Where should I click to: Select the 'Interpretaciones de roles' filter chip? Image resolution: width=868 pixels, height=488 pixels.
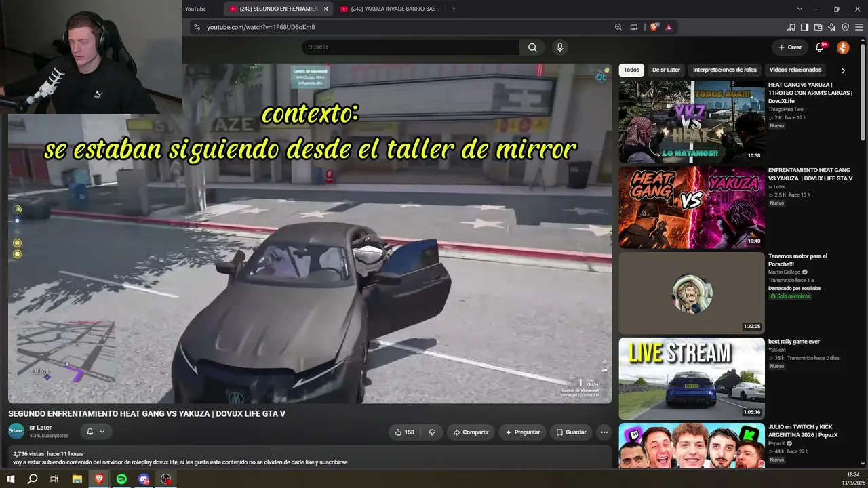724,70
